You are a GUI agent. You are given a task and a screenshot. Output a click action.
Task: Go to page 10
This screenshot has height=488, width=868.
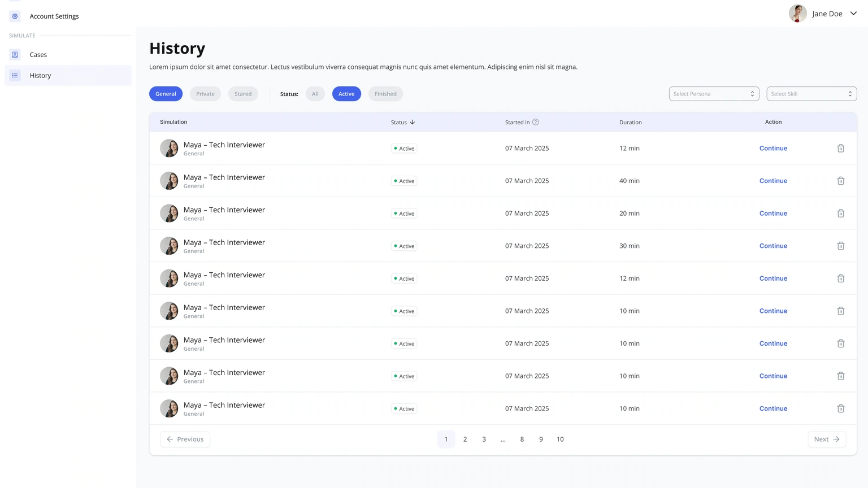[560, 439]
